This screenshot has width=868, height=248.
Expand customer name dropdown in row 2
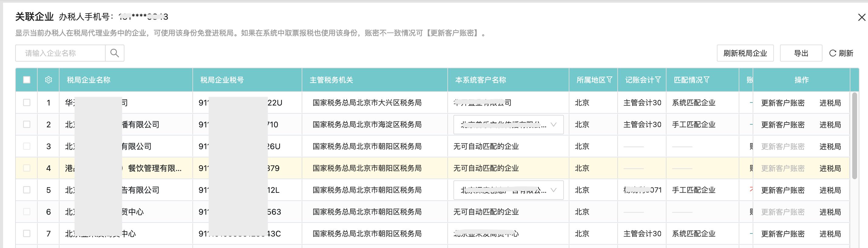point(553,125)
